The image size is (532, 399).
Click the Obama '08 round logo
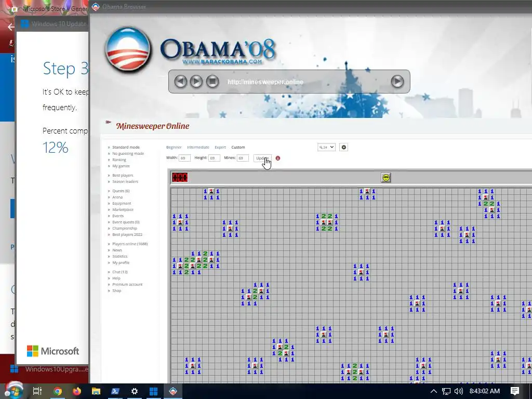pyautogui.click(x=128, y=49)
